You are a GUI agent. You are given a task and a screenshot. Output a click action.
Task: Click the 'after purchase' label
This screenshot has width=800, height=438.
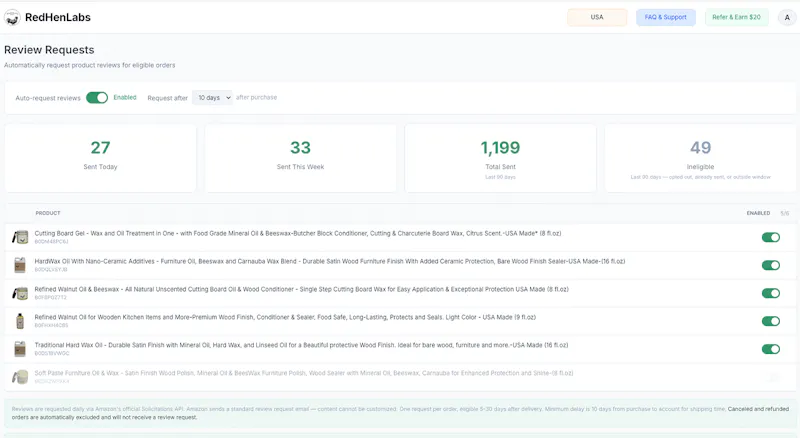[256, 98]
